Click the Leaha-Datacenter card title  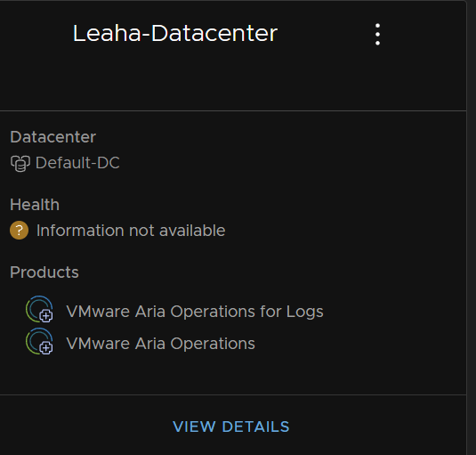pyautogui.click(x=175, y=34)
